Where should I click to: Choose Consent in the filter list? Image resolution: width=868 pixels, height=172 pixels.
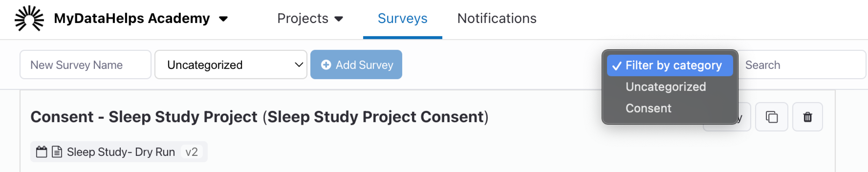click(648, 108)
